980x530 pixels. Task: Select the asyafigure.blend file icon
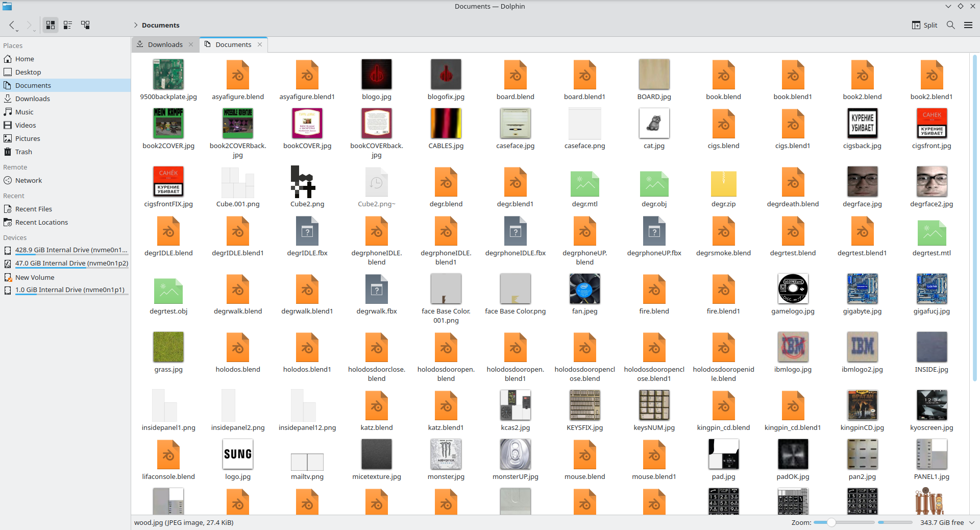pos(238,75)
